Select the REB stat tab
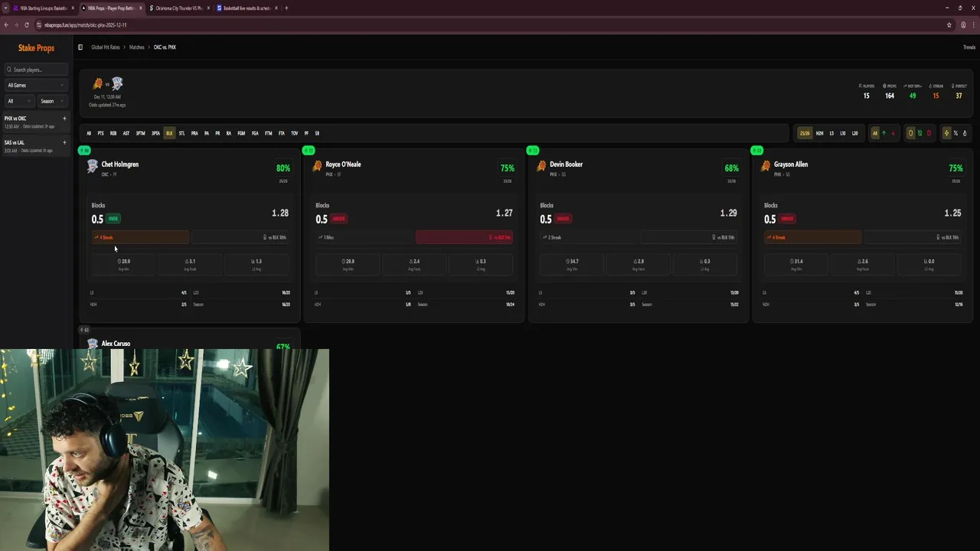 click(x=113, y=133)
